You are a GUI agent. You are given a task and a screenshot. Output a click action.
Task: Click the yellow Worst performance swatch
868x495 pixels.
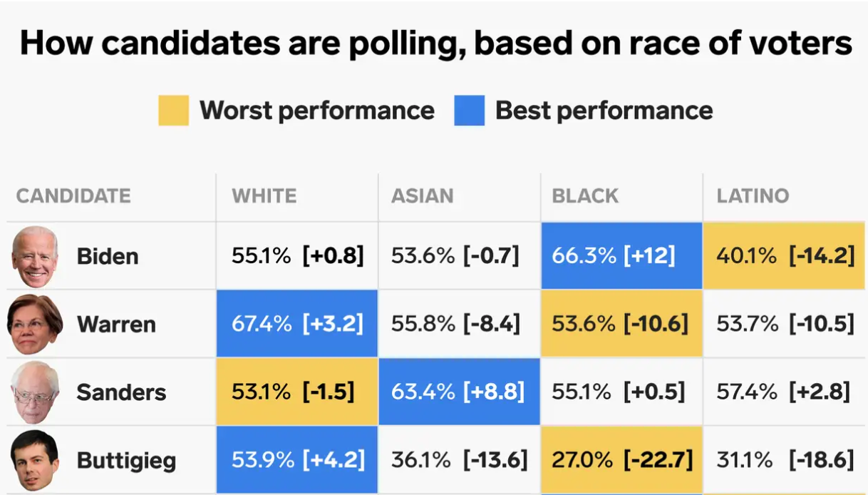point(173,111)
